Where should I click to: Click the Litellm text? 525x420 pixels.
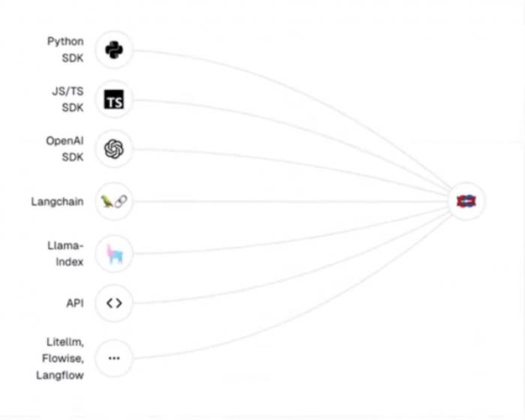(65, 342)
